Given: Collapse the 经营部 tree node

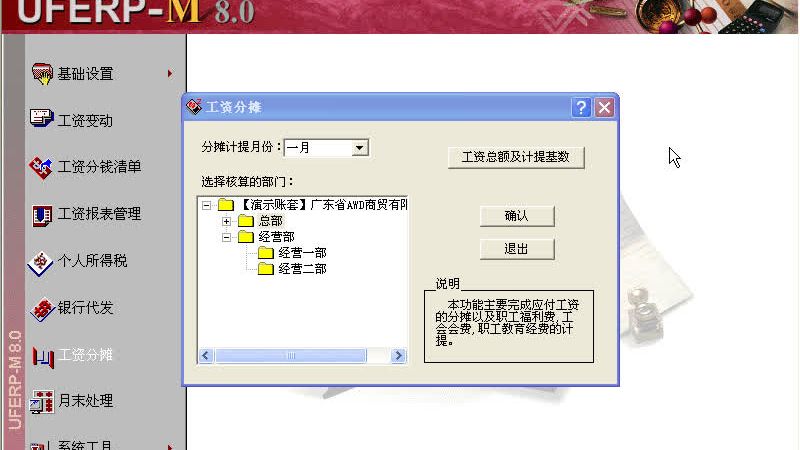Looking at the screenshot, I should tap(227, 237).
